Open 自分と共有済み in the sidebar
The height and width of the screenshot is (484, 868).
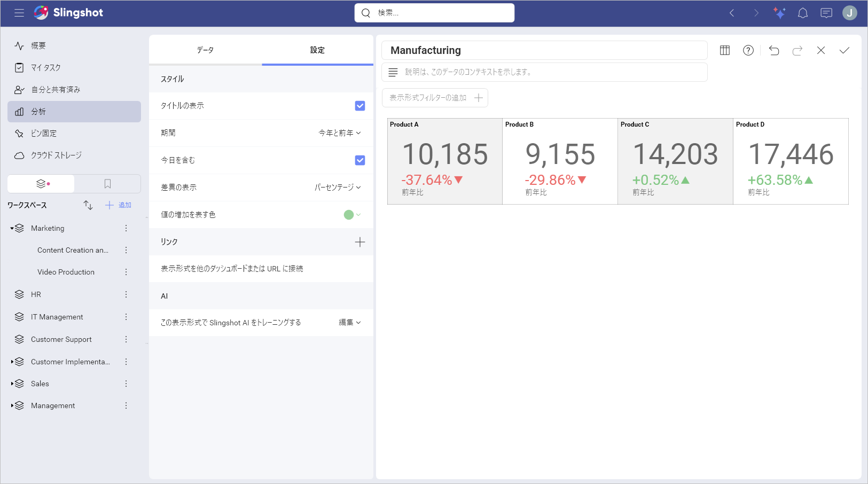[74, 90]
